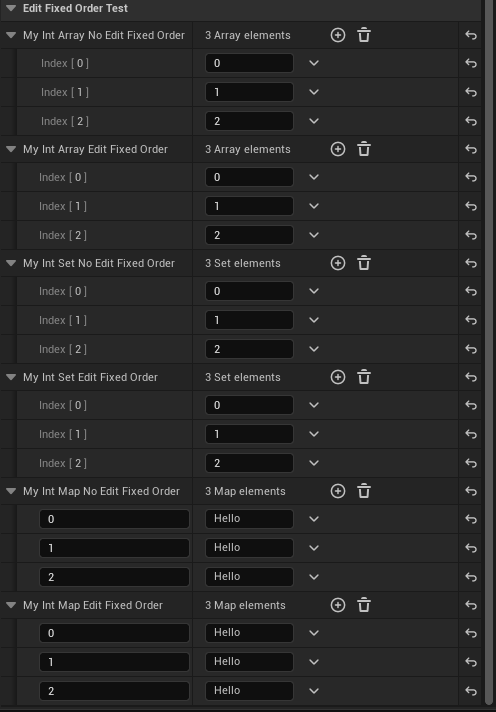Add element to My Int Array No Edit Fixed Order
The width and height of the screenshot is (496, 712).
point(337,35)
